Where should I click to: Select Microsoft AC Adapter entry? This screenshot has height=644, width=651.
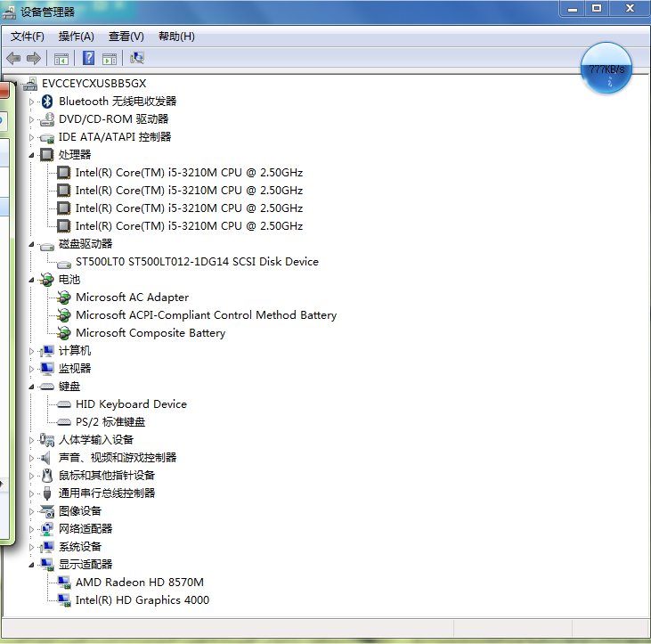coord(132,298)
